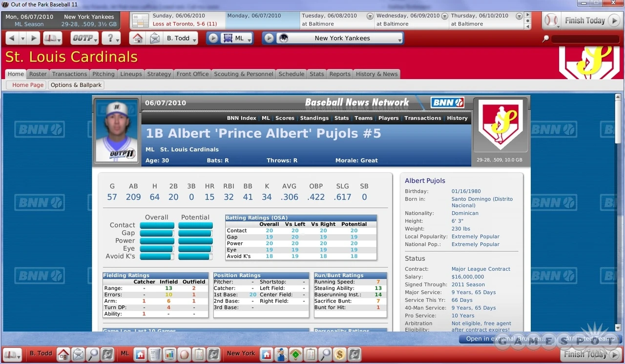625x364 pixels.
Task: Click B. Todd wrench settings icon in bottom toolbar
Action: point(107,354)
